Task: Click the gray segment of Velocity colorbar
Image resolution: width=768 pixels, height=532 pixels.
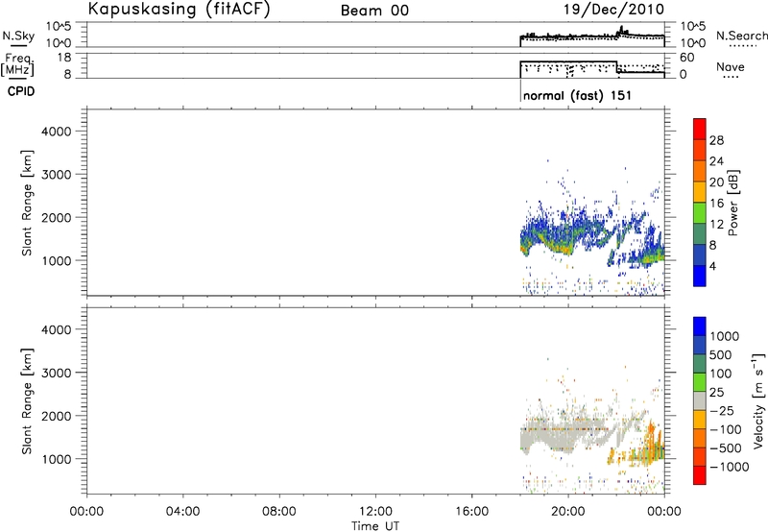Action: coord(700,400)
